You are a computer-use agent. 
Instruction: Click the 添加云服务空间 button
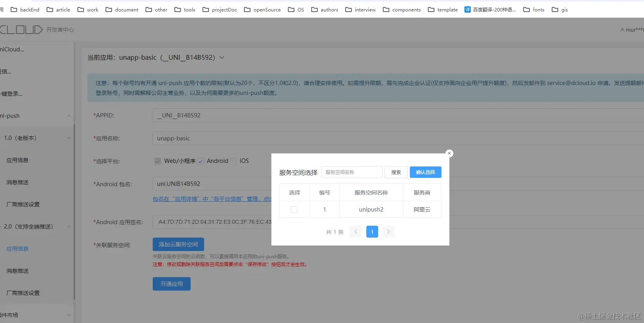coord(178,244)
